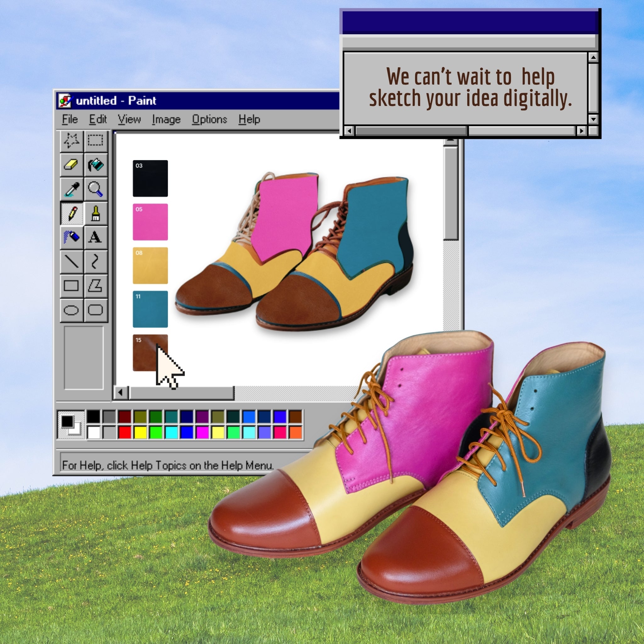Click right arrow on message window scrollbar
The width and height of the screenshot is (644, 644).
pyautogui.click(x=581, y=131)
